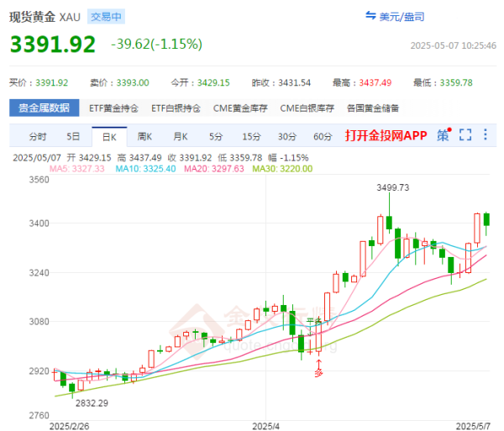Image resolution: width=504 pixels, height=431 pixels.
Task: Switch chart to 月K view
Action: tap(181, 137)
